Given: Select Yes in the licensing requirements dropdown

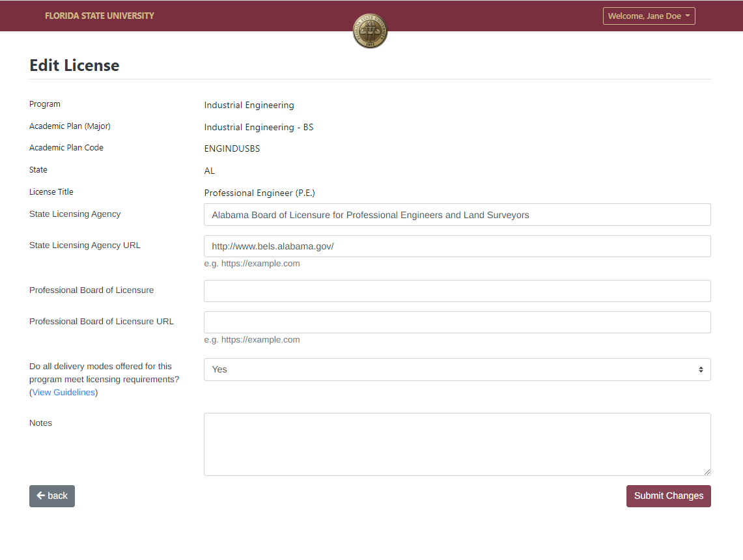Looking at the screenshot, I should point(456,369).
